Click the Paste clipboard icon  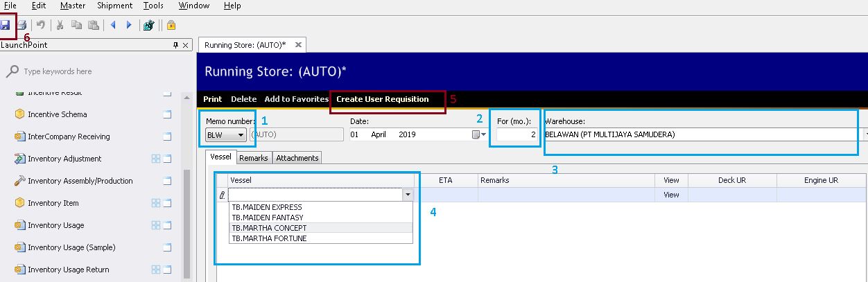point(93,25)
